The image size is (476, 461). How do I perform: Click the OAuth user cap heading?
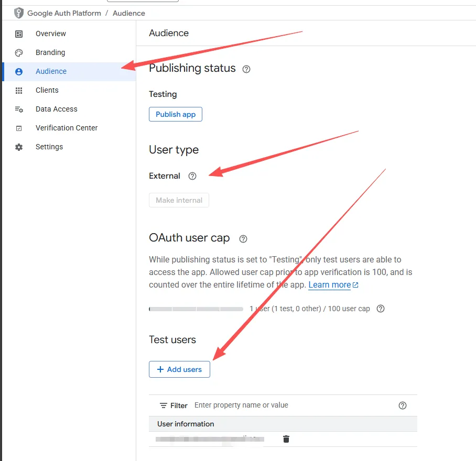(189, 238)
